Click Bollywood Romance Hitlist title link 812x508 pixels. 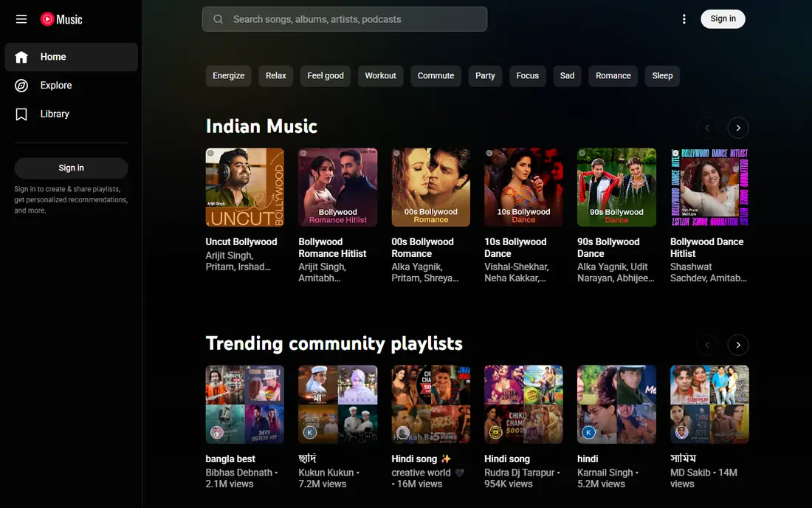coord(332,247)
